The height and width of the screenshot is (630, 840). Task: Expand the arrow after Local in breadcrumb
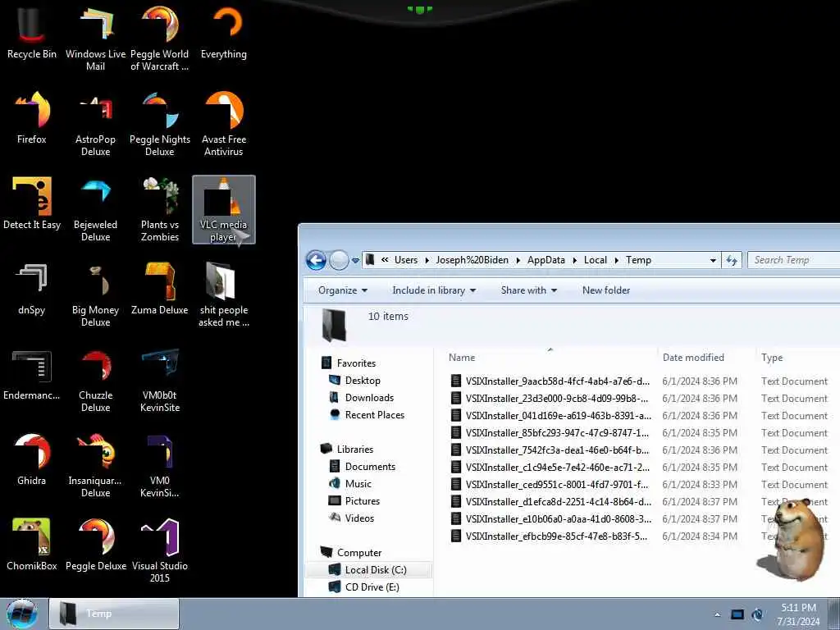[x=617, y=260]
